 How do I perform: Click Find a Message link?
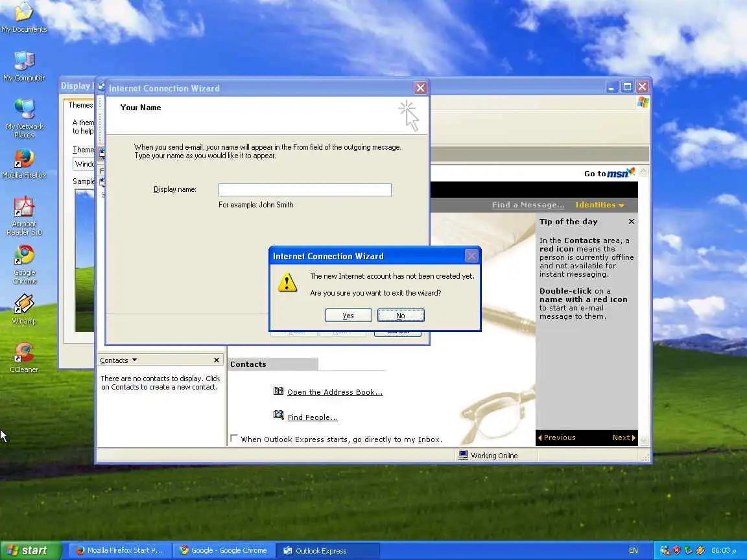pos(528,205)
